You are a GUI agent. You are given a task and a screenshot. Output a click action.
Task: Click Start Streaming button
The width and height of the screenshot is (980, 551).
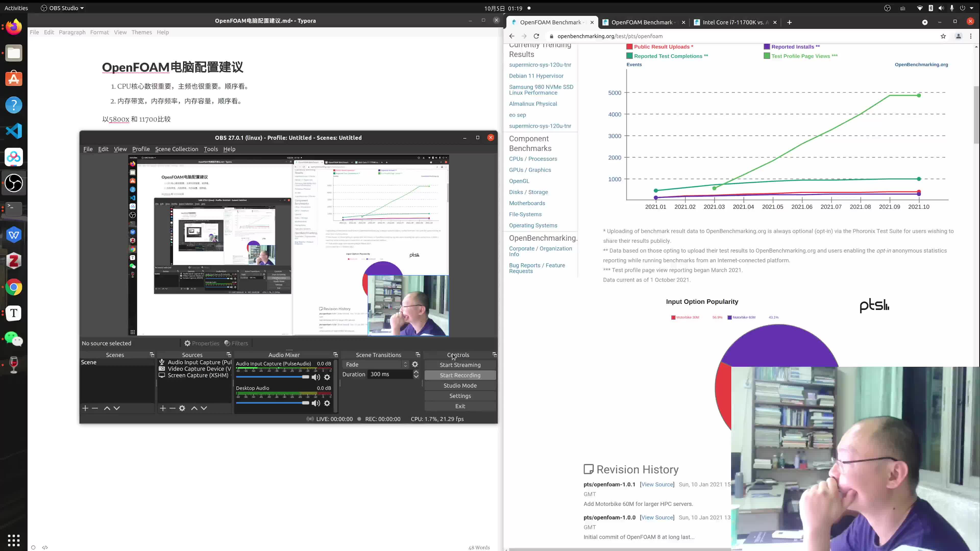tap(460, 365)
